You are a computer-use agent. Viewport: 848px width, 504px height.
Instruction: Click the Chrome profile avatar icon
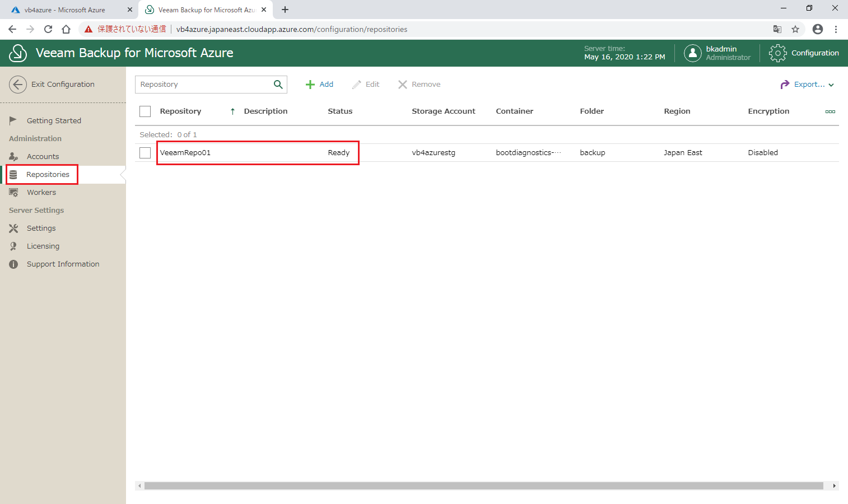pos(818,29)
